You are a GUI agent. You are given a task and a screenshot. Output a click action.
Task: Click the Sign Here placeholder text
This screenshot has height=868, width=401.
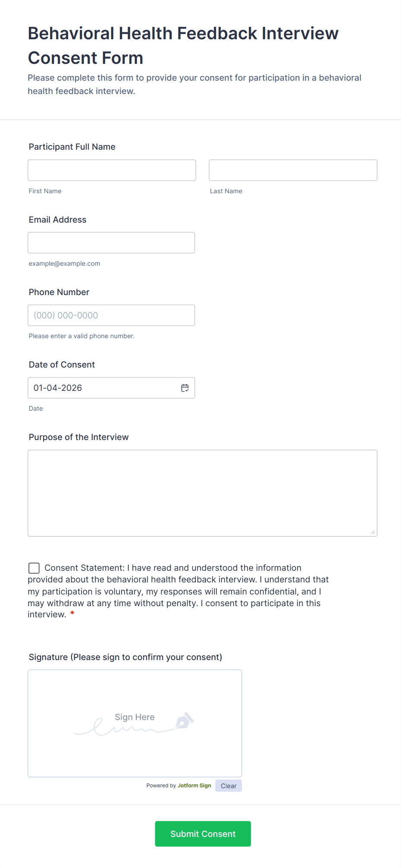click(135, 717)
